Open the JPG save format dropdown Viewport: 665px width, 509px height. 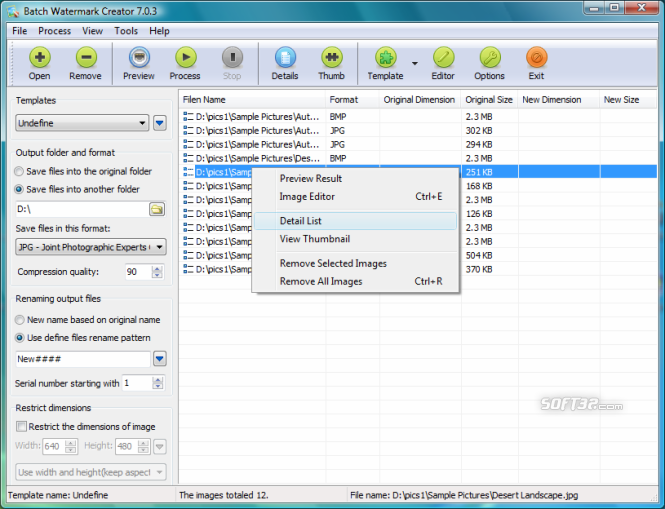[x=91, y=247]
